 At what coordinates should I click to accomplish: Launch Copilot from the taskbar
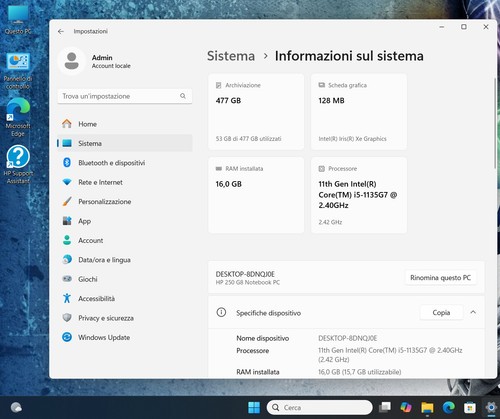click(x=406, y=407)
